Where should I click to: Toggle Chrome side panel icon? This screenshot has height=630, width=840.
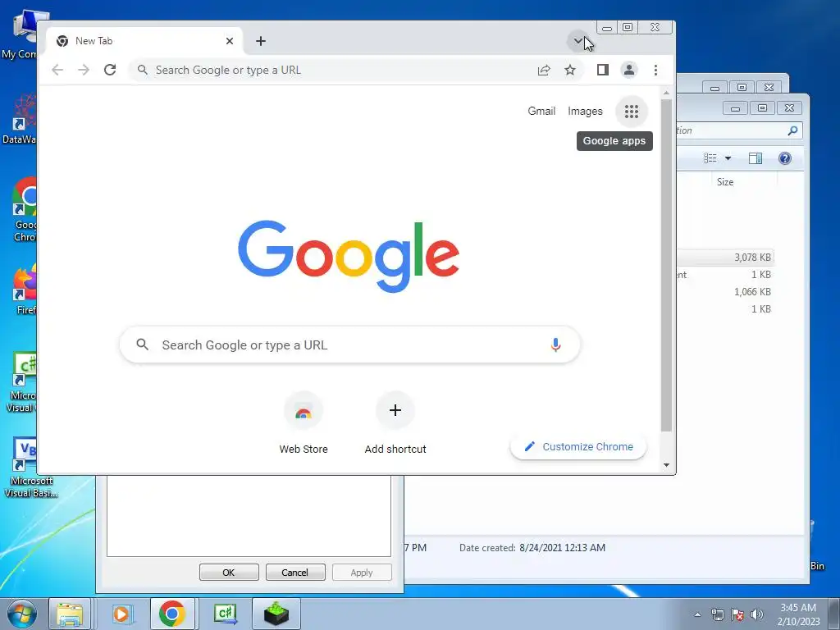603,70
